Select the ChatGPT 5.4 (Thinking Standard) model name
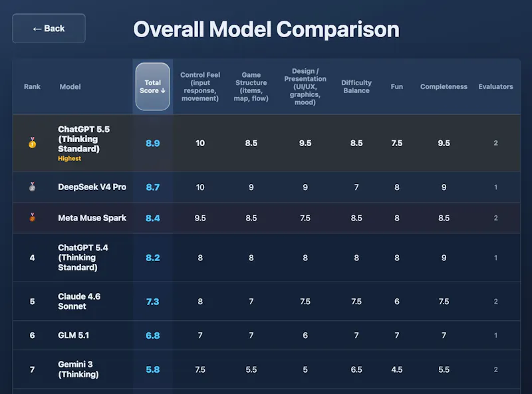This screenshot has height=394, width=532. (83, 257)
